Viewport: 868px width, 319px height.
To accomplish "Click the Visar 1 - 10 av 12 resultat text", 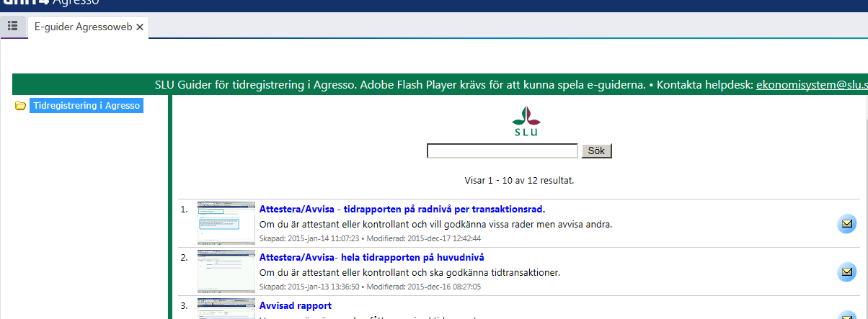I will [519, 180].
